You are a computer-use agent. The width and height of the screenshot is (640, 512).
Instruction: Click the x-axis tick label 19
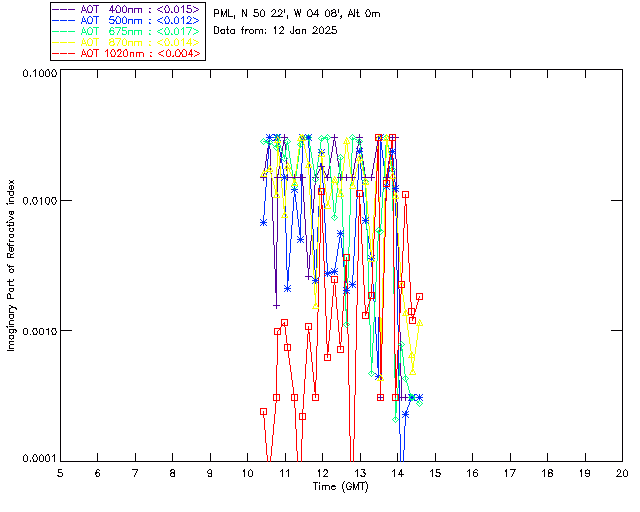pos(585,473)
